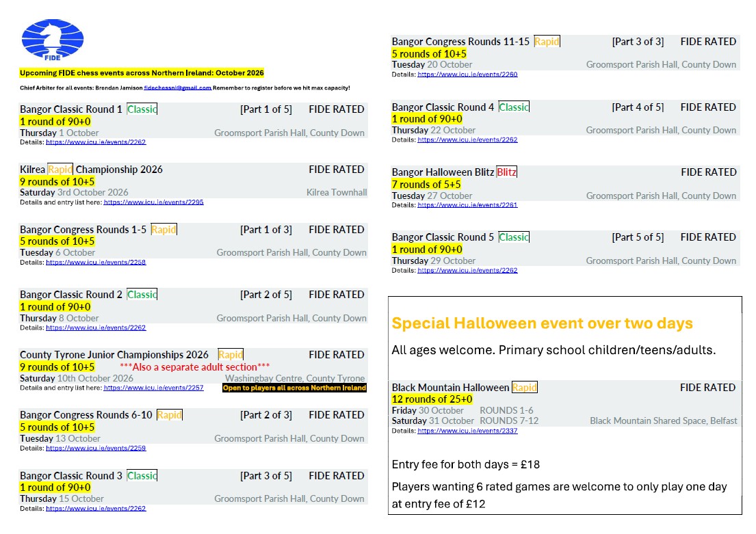
Task: Select the 'Tuesday 27 October' date
Action: tap(432, 196)
